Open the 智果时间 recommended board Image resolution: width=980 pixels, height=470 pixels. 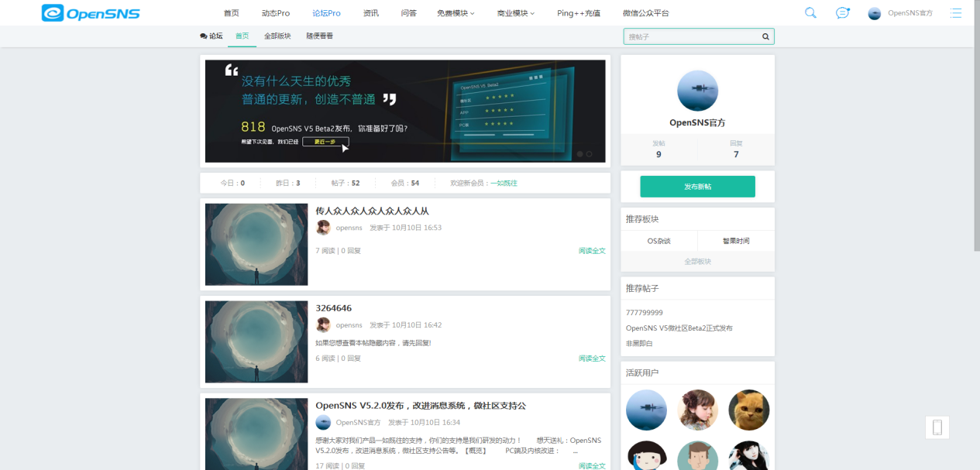click(x=736, y=241)
